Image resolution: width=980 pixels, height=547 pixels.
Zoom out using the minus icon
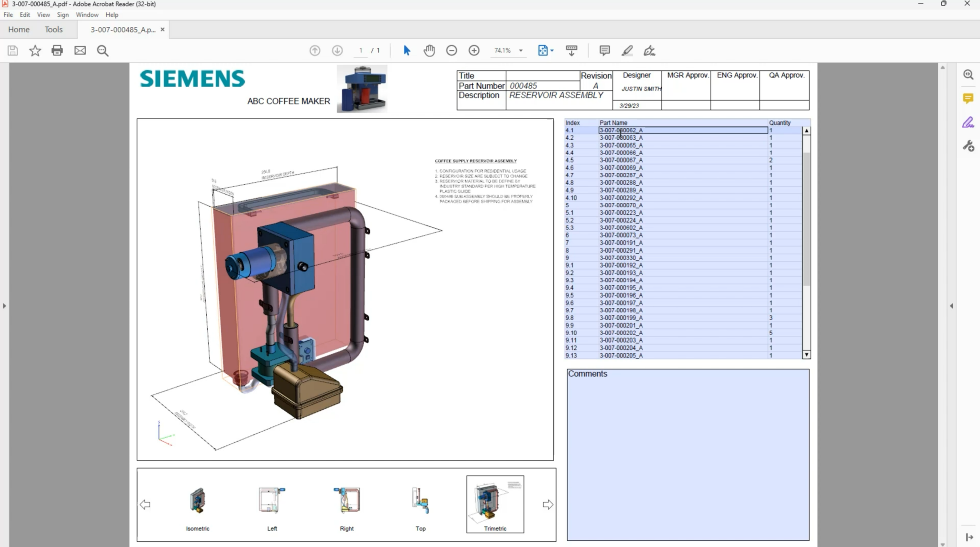click(451, 50)
